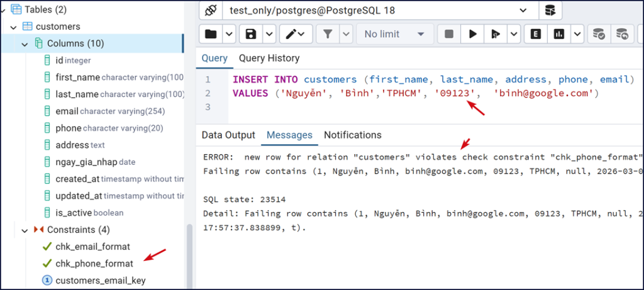The width and height of the screenshot is (644, 290).
Task: Execute the query with the play button
Action: coord(472,34)
